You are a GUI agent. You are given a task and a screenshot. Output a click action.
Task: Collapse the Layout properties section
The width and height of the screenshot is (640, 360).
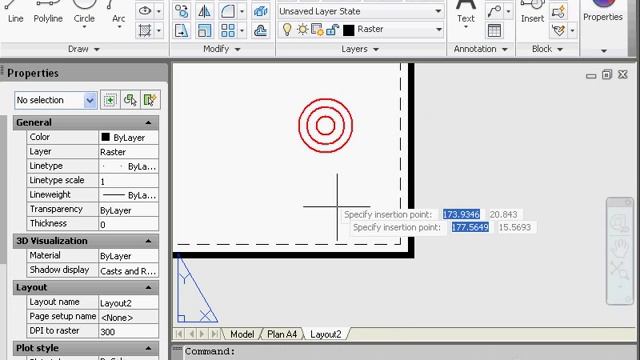148,288
